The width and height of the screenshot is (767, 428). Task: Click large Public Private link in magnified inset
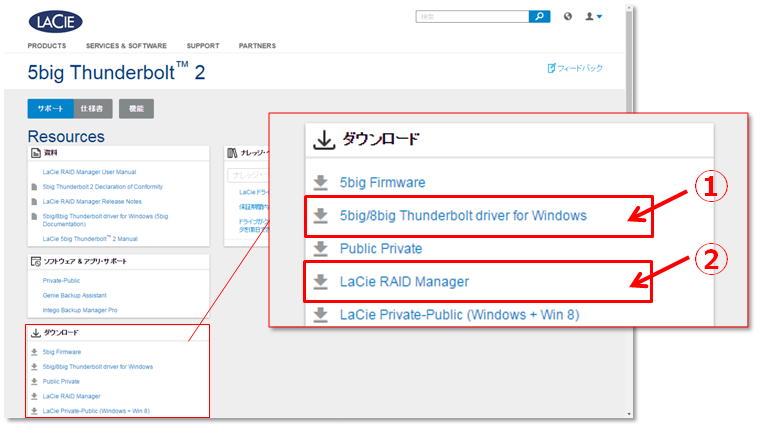coord(381,248)
